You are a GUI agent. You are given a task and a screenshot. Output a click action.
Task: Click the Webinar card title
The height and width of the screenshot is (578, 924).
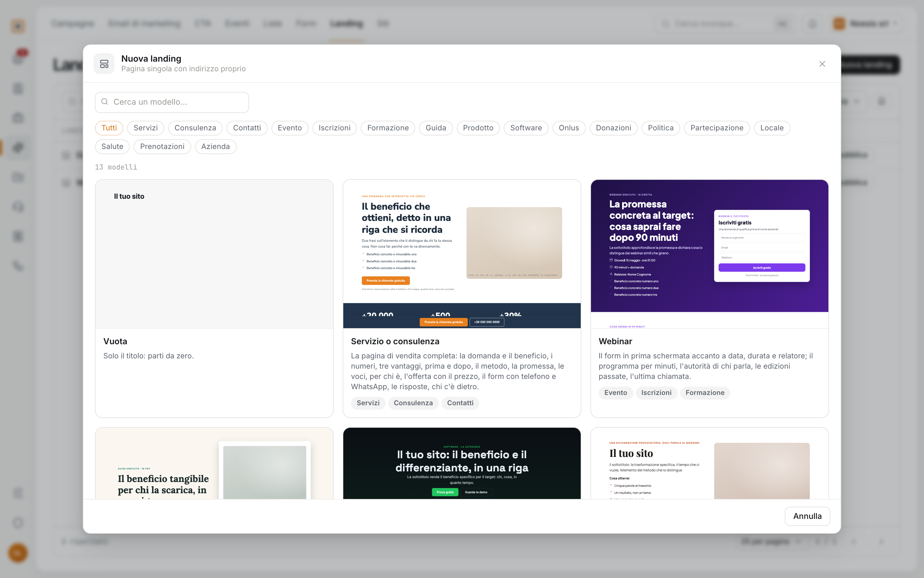point(615,341)
